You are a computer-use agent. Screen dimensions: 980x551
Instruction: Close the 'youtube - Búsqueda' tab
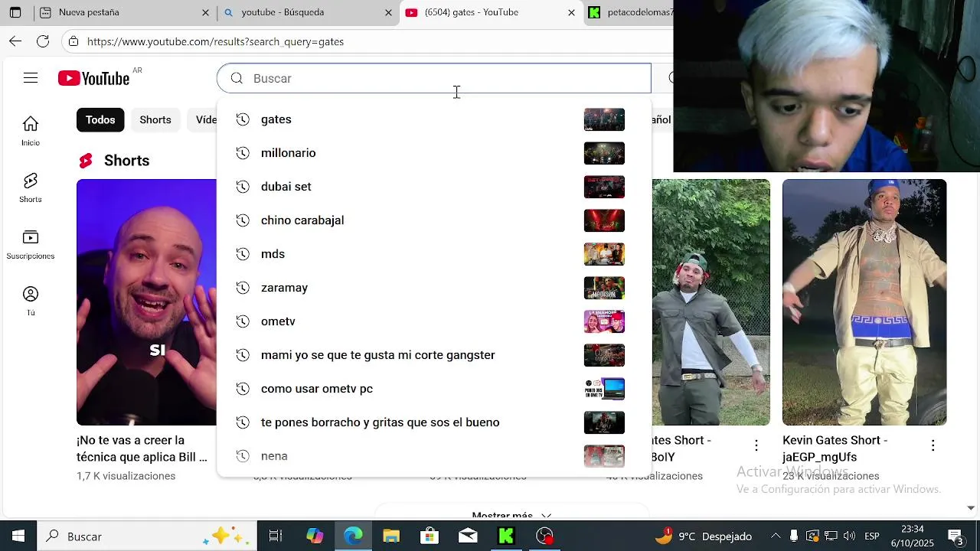388,12
